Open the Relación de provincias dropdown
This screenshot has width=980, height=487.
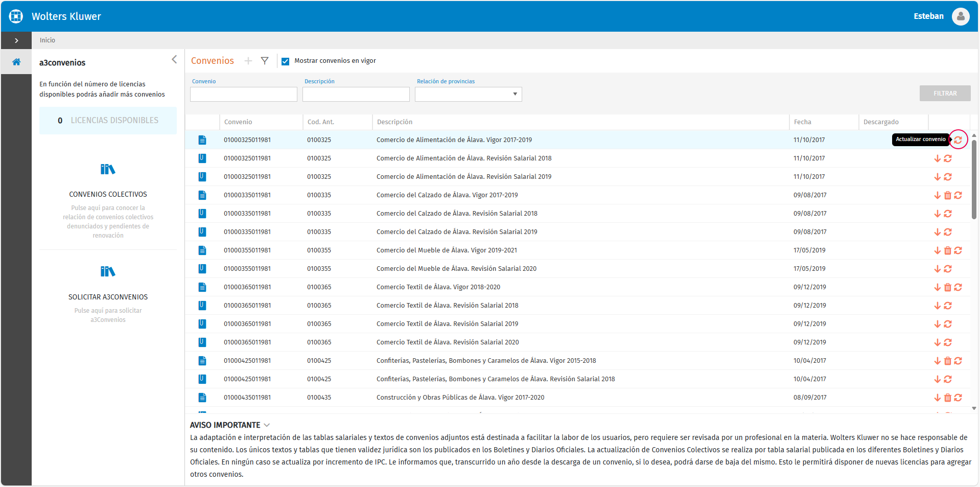pyautogui.click(x=469, y=94)
